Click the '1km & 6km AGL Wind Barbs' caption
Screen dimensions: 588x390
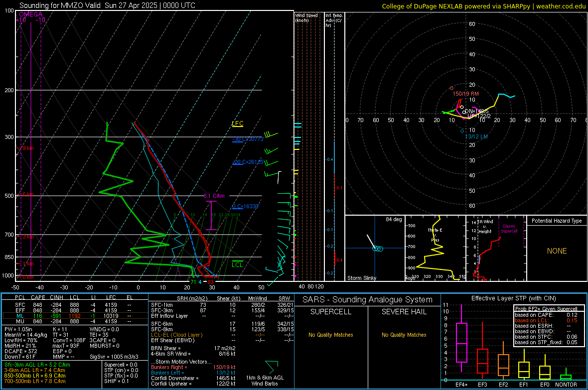click(265, 381)
